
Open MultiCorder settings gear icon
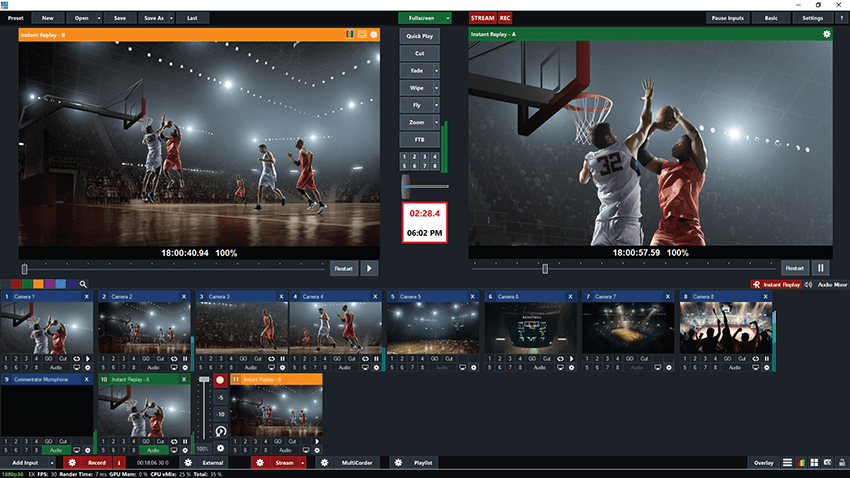[324, 463]
